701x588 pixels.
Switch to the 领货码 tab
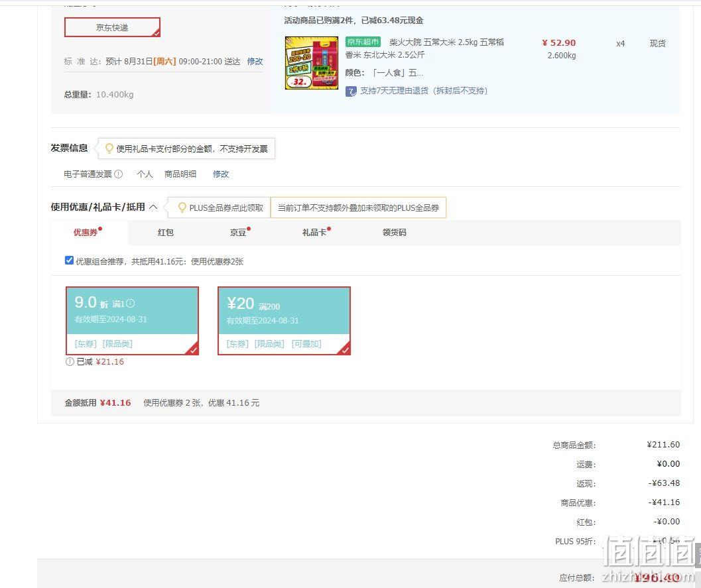(x=395, y=232)
